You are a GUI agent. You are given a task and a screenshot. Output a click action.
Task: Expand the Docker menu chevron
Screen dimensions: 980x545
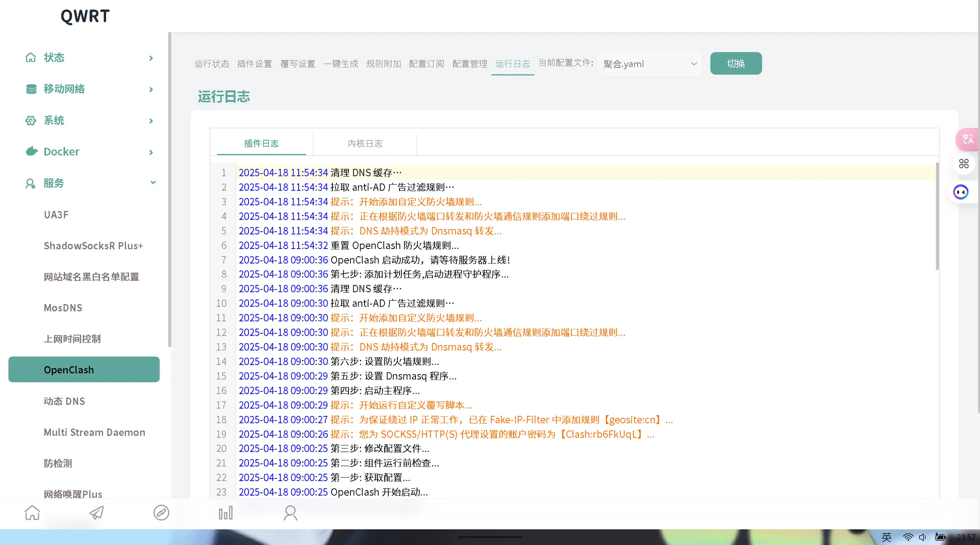pos(151,152)
